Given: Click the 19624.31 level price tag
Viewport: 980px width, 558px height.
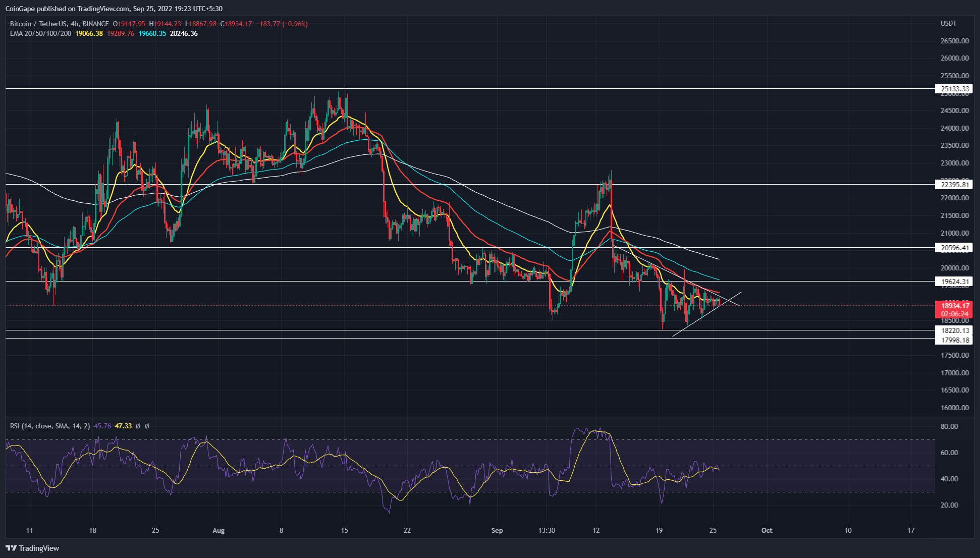Looking at the screenshot, I should [x=953, y=282].
